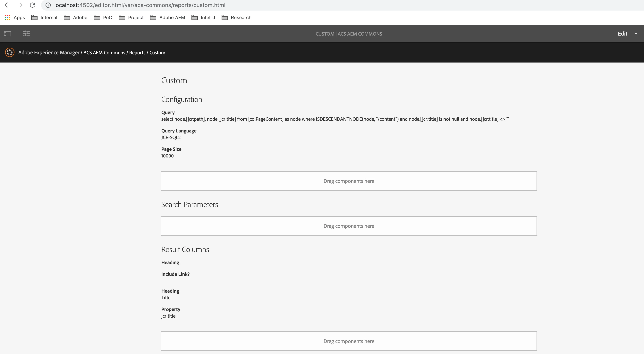Image resolution: width=644 pixels, height=354 pixels.
Task: Open the Research bookmarks folder
Action: point(236,18)
